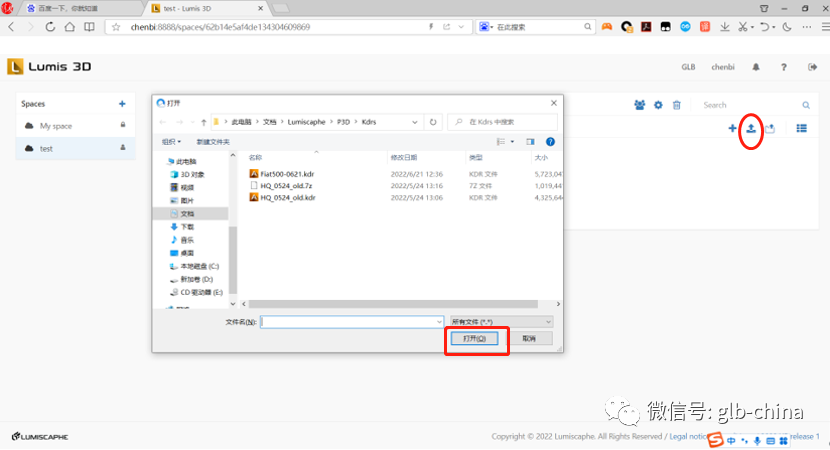
Task: Close the file open dialog
Action: (x=554, y=103)
